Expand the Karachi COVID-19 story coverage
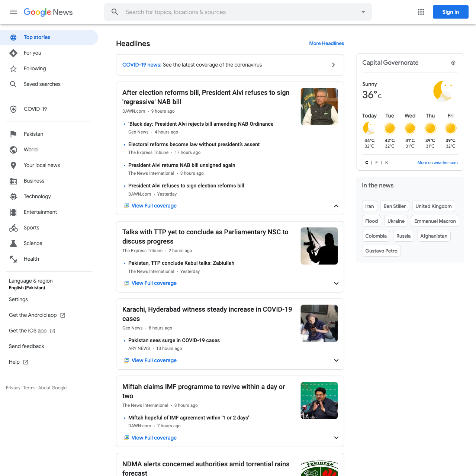This screenshot has width=476, height=476. [x=336, y=360]
